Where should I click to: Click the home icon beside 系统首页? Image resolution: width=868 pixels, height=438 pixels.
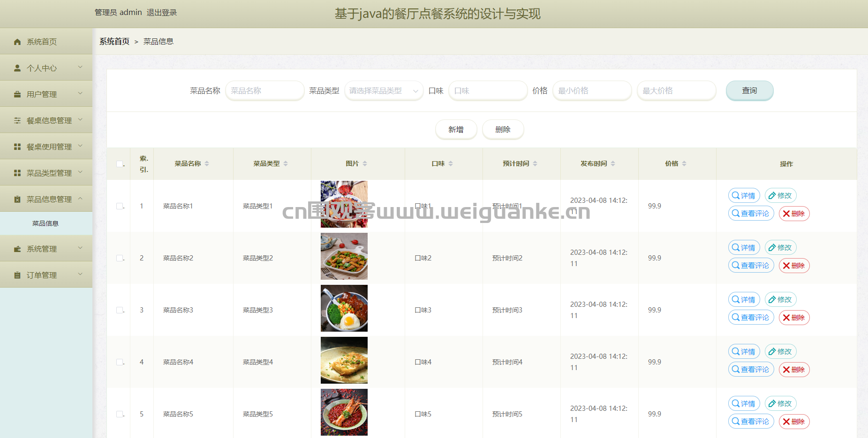(x=17, y=42)
